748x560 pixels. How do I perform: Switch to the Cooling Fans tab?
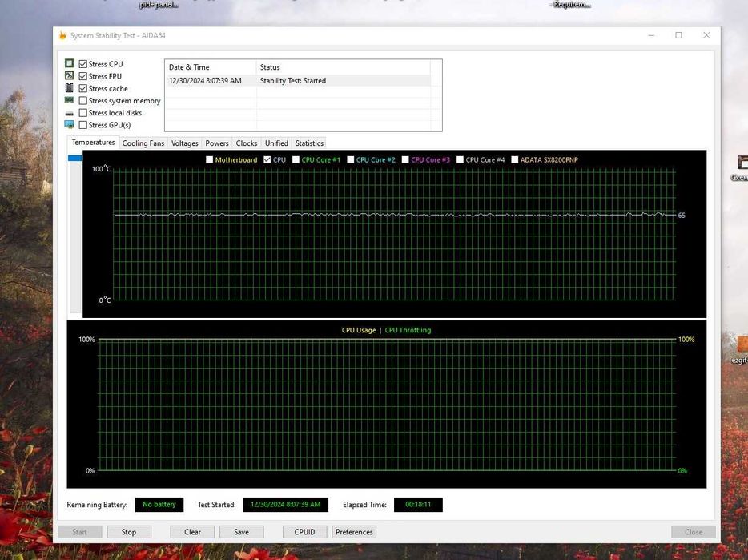point(143,143)
